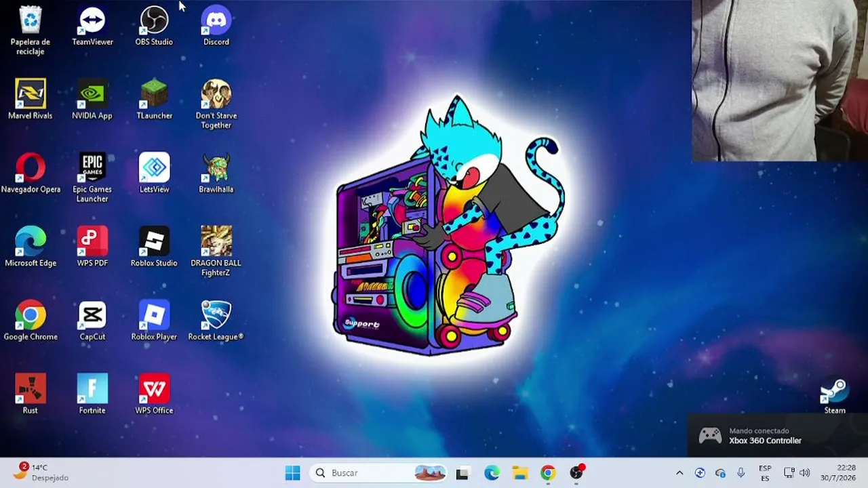This screenshot has height=488, width=868.
Task: Select the WPS PDF desktop shortcut
Action: (x=92, y=247)
